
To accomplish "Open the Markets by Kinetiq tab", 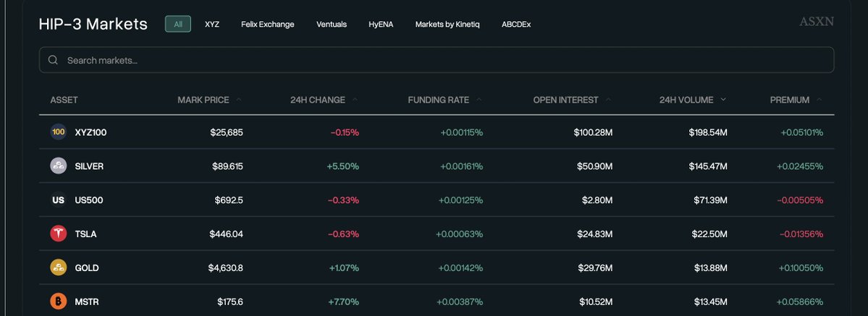I will [447, 25].
